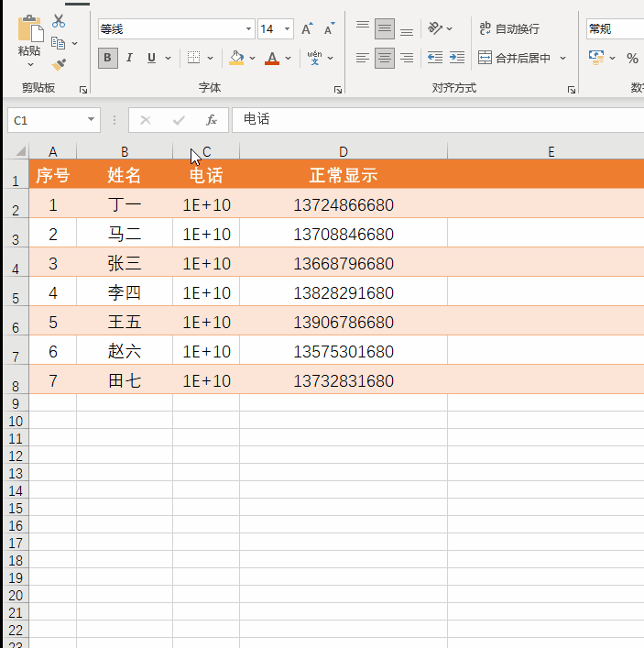Select the 序号 header cell

(53, 174)
